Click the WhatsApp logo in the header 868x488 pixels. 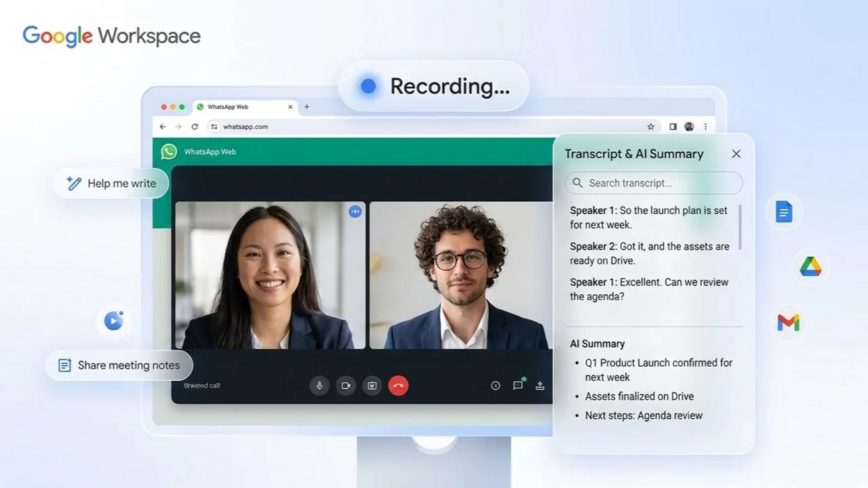169,152
